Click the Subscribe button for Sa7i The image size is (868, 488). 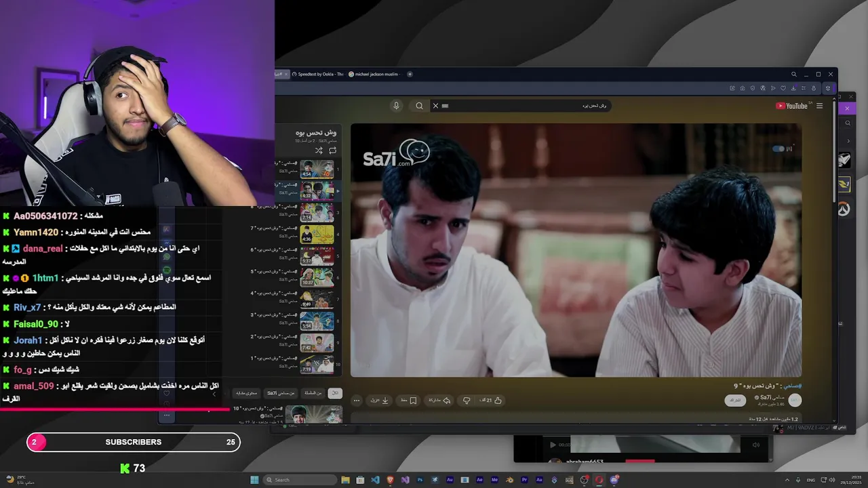pos(736,401)
